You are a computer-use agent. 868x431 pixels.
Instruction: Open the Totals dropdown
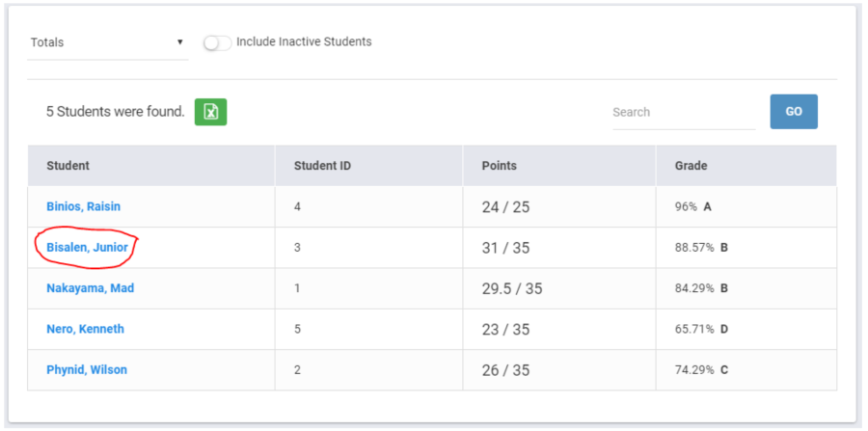click(107, 42)
